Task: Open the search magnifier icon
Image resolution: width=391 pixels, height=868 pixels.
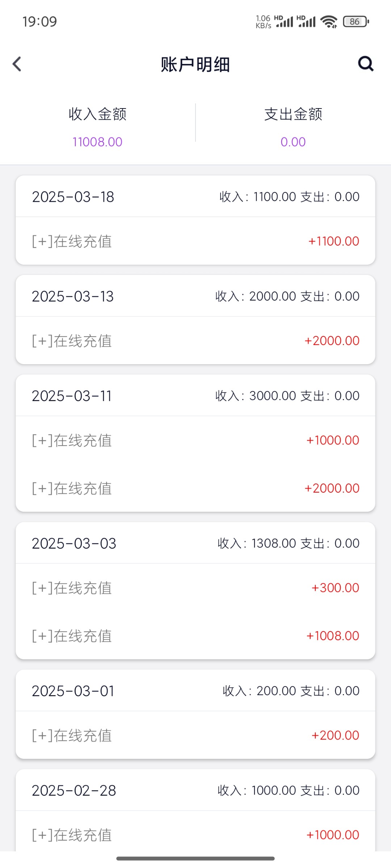Action: tap(366, 64)
